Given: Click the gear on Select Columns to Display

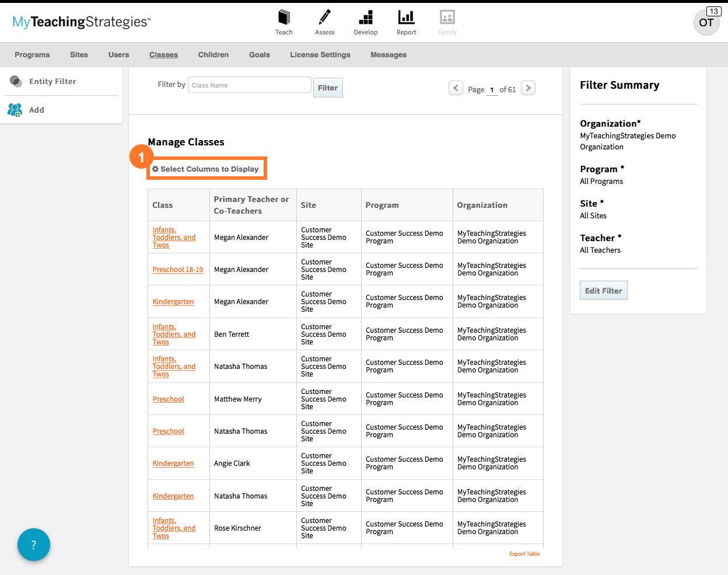Looking at the screenshot, I should point(155,169).
